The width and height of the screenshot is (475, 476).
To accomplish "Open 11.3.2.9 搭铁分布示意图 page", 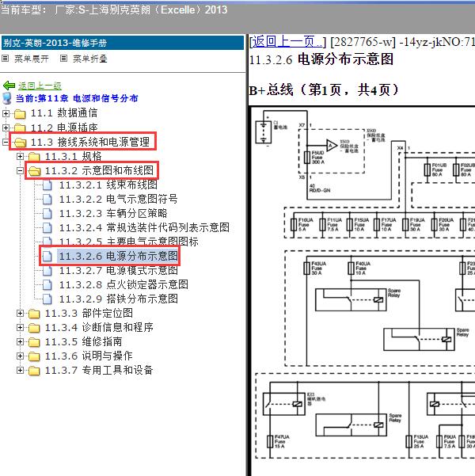I will pyautogui.click(x=119, y=299).
